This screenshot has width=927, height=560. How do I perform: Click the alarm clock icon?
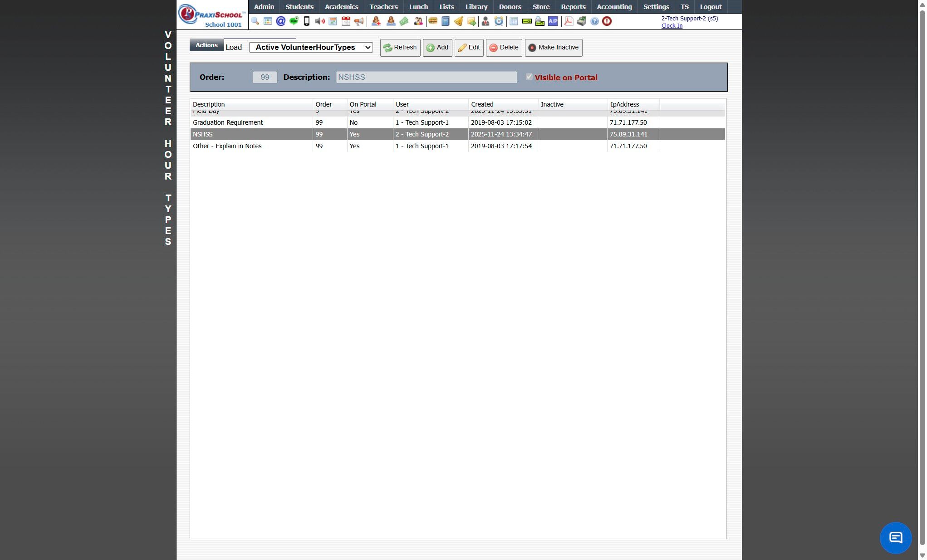pos(499,21)
